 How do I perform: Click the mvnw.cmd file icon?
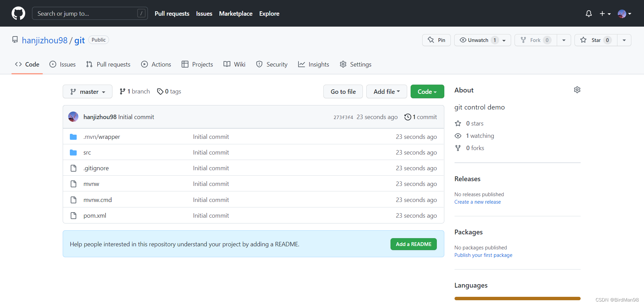tap(73, 200)
